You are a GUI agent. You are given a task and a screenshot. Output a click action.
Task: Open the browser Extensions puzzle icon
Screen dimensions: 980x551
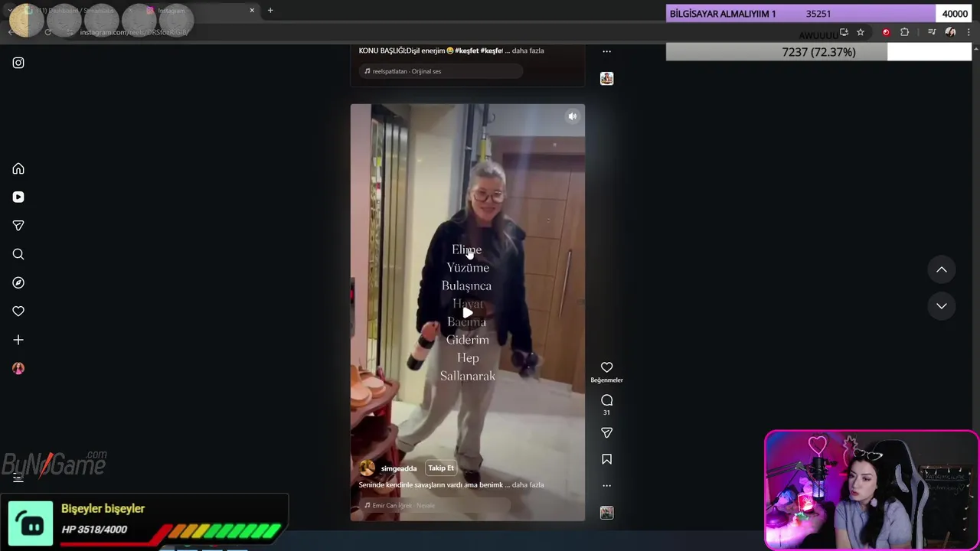905,32
